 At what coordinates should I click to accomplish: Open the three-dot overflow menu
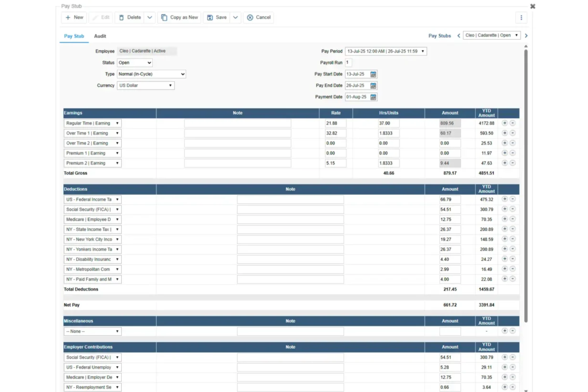click(521, 17)
